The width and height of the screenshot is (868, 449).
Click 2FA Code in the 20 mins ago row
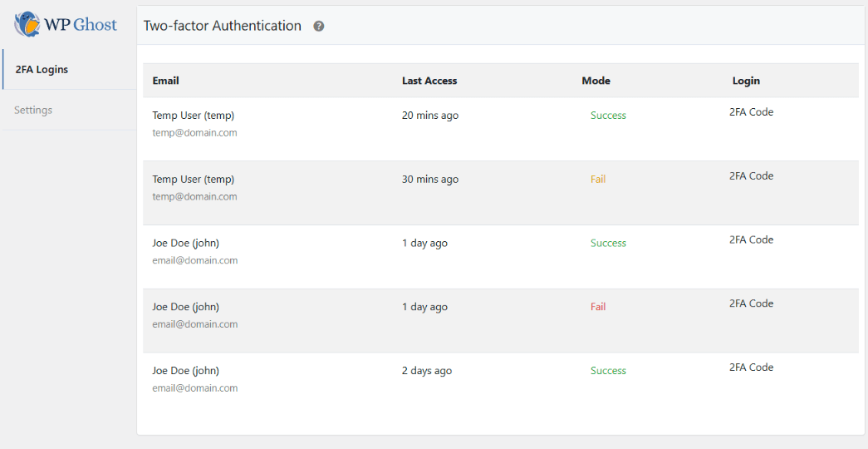(751, 112)
